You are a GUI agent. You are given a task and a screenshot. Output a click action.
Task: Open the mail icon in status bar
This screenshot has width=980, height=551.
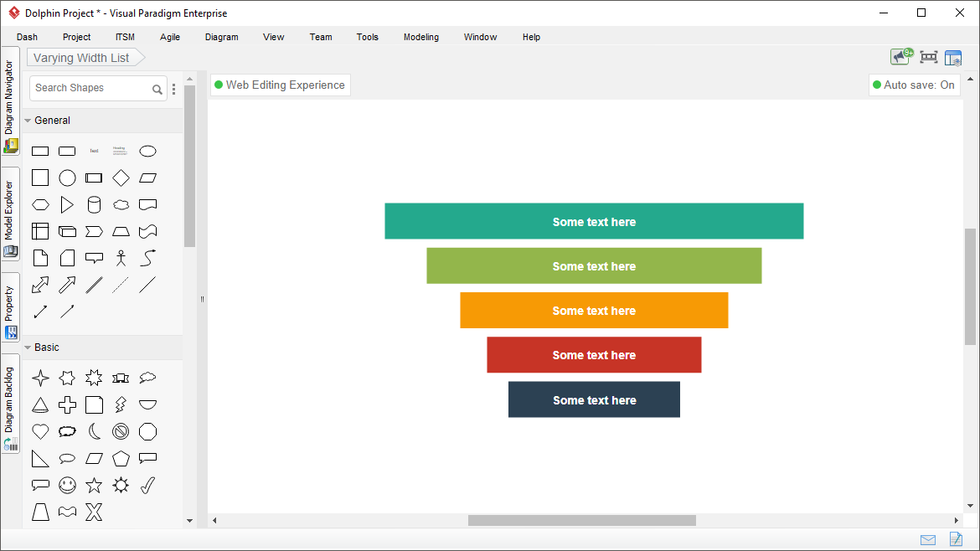928,540
